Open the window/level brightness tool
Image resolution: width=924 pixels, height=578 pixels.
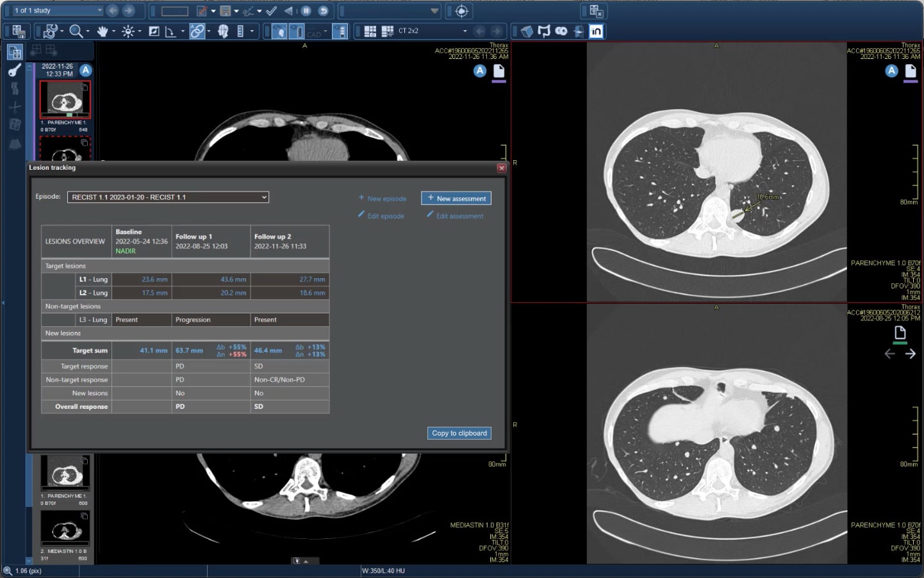tap(129, 31)
